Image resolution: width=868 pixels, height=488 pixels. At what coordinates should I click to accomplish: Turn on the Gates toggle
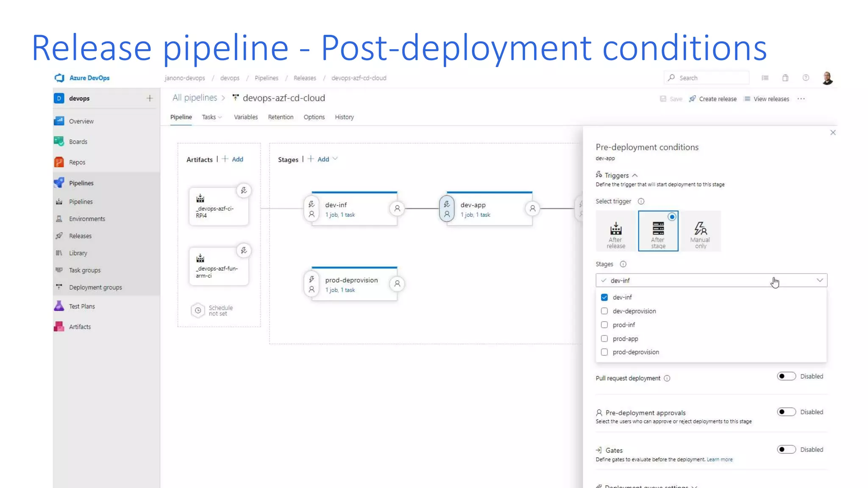point(786,449)
